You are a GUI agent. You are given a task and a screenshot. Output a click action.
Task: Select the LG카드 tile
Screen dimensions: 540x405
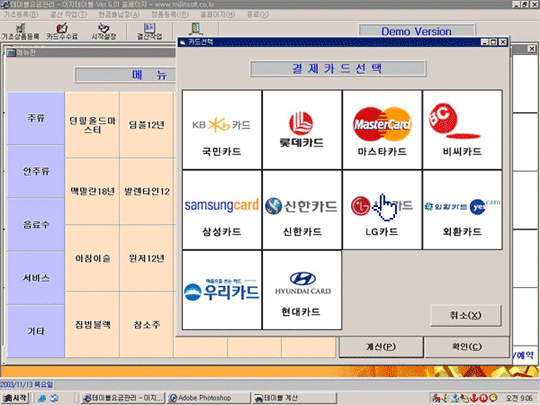coord(382,210)
